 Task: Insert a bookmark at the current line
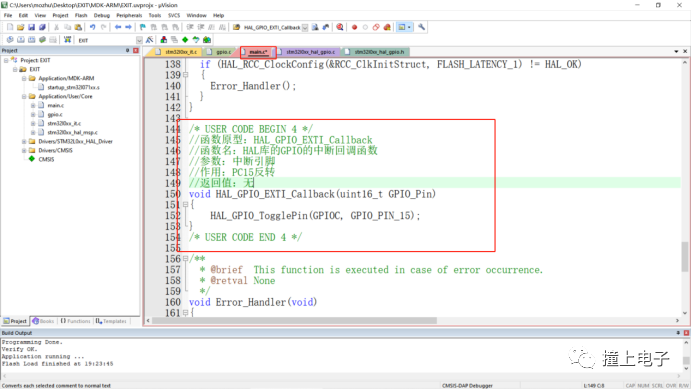tap(143, 27)
